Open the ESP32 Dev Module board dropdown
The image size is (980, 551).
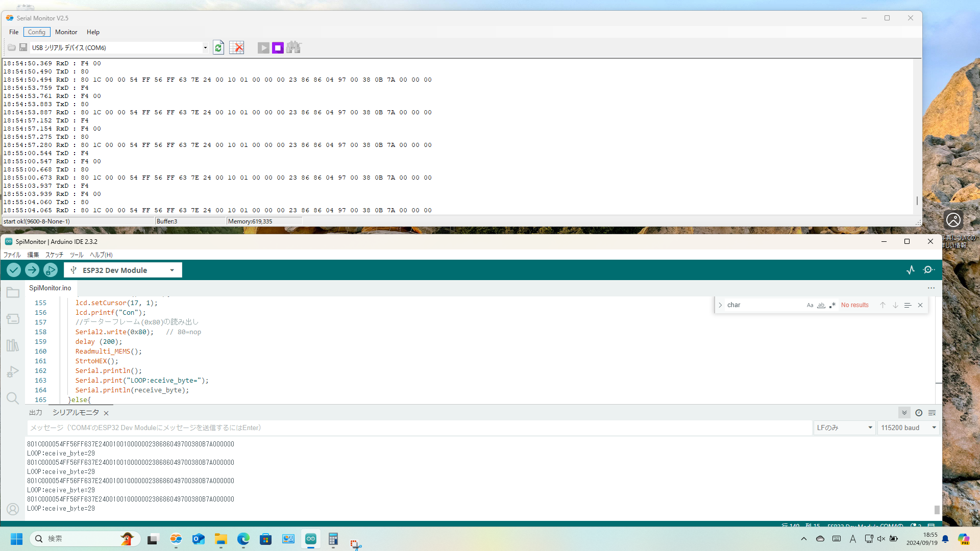coord(123,270)
